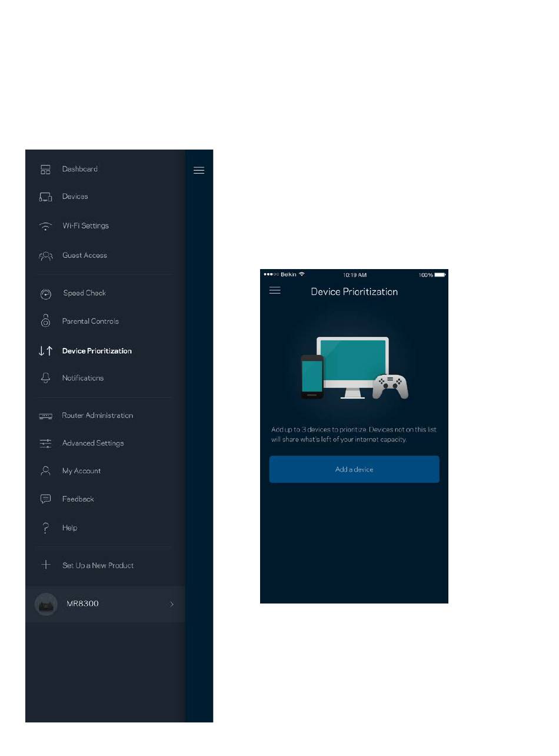Viewport: 559px width, 756px height.
Task: Click the Speed Check gauge icon
Action: (x=45, y=294)
